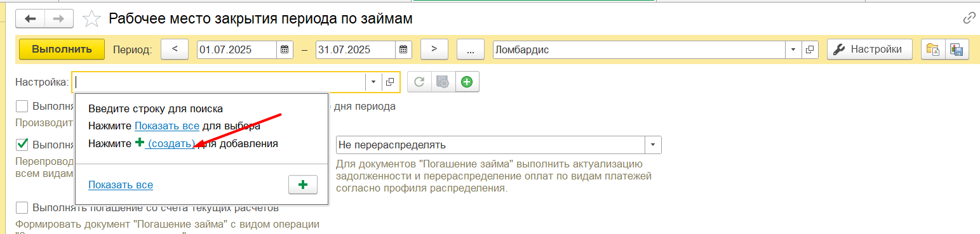The width and height of the screenshot is (980, 234).
Task: Add new setting with green plus circle
Action: [467, 82]
